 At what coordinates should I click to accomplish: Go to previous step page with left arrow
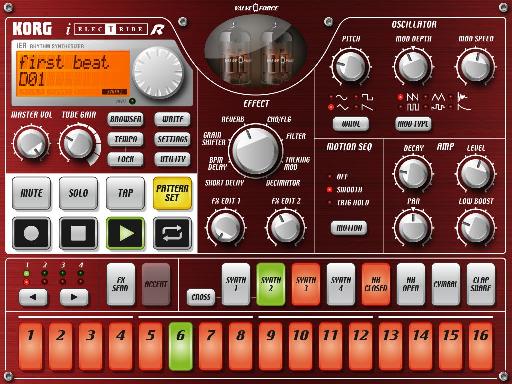pyautogui.click(x=33, y=297)
